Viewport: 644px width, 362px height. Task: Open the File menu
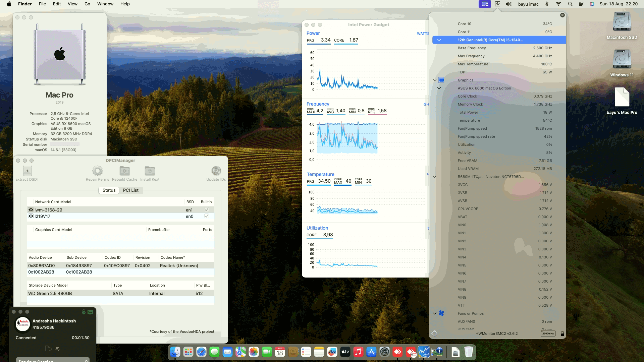[x=42, y=4]
